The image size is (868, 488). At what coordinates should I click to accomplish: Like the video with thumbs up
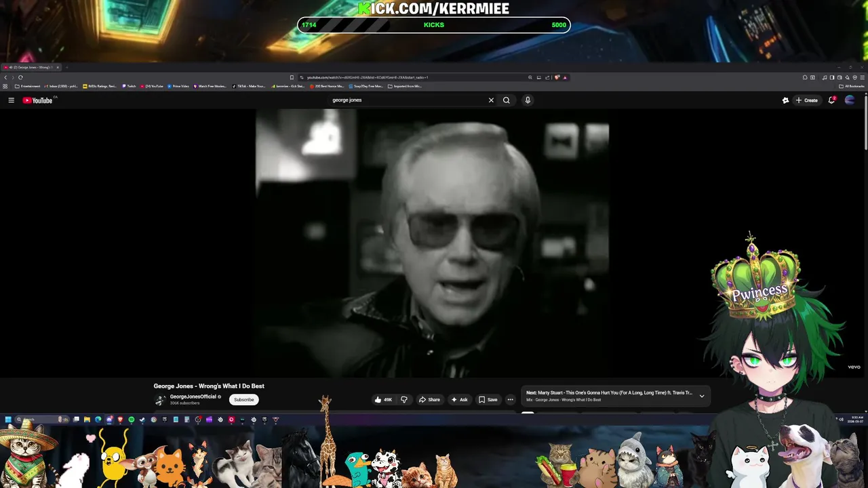383,400
